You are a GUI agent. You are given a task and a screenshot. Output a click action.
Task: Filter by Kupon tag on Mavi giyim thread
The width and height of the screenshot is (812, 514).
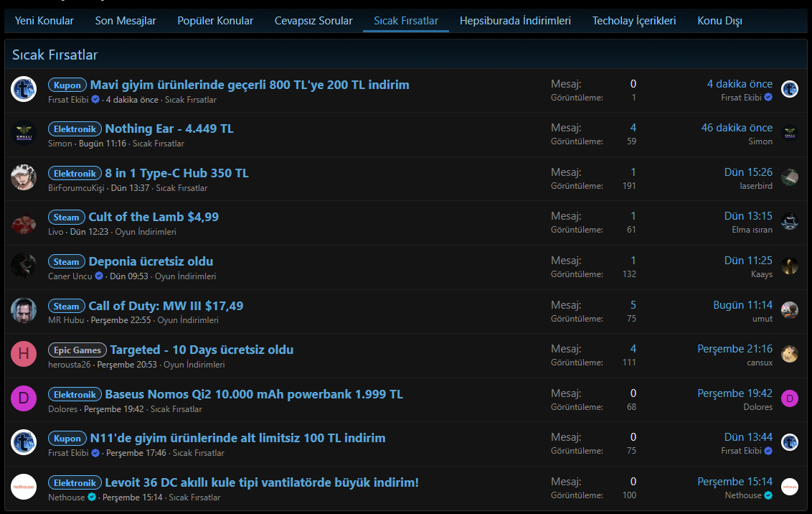pos(67,85)
